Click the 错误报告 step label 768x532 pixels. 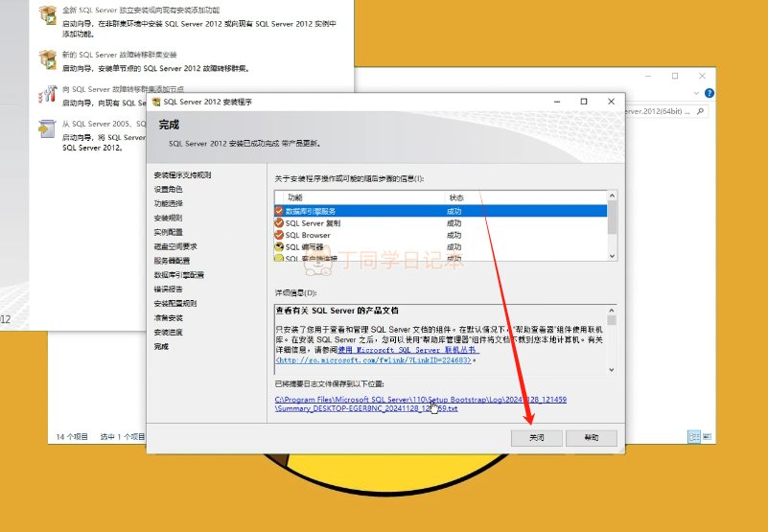tap(168, 289)
